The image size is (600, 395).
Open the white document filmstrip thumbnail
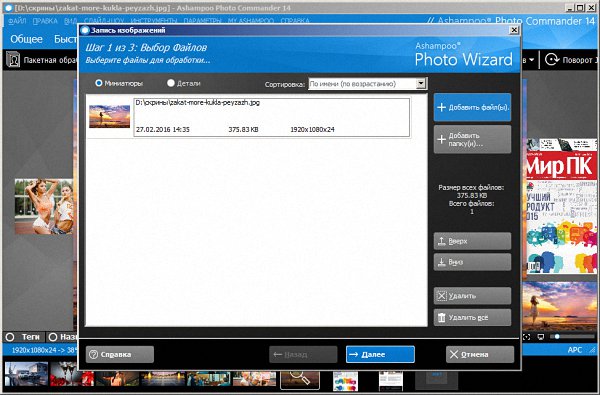pyautogui.click(x=391, y=380)
